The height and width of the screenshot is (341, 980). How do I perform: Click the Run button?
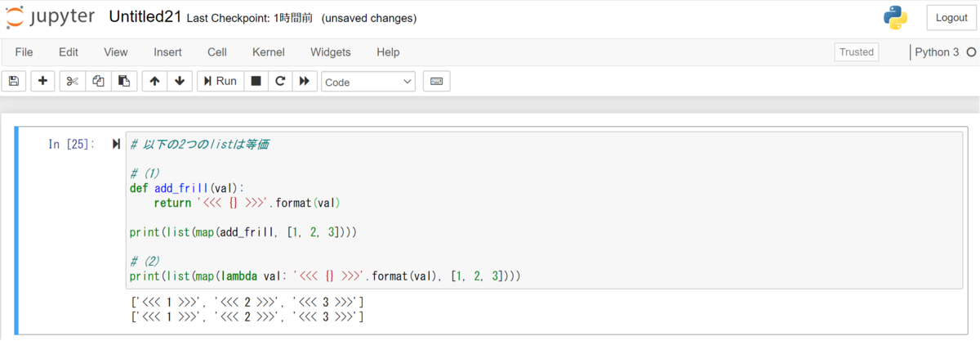[220, 81]
